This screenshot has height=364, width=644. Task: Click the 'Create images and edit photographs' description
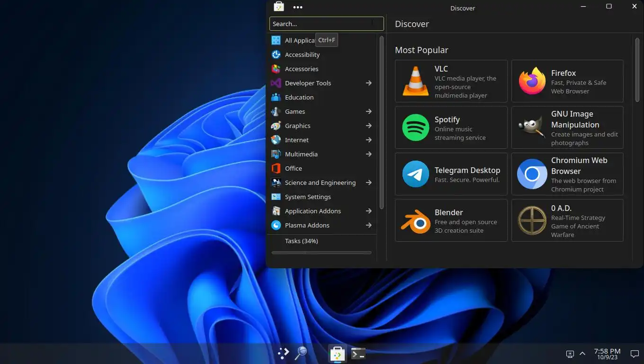[x=584, y=138]
